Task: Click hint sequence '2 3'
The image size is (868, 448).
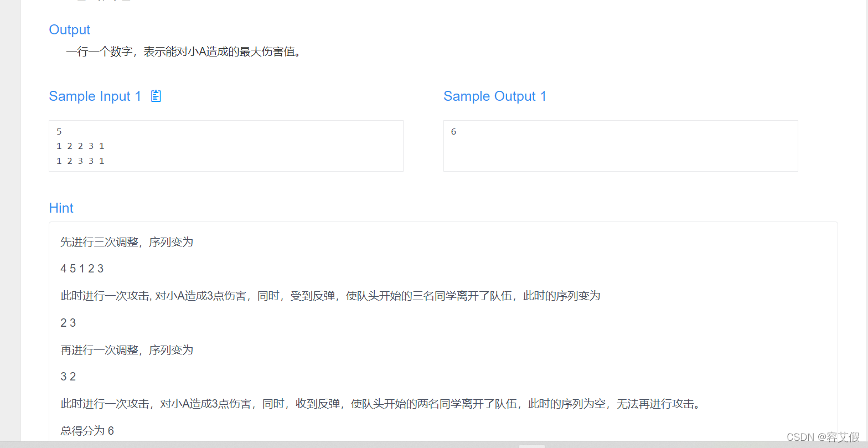Action: (x=68, y=323)
